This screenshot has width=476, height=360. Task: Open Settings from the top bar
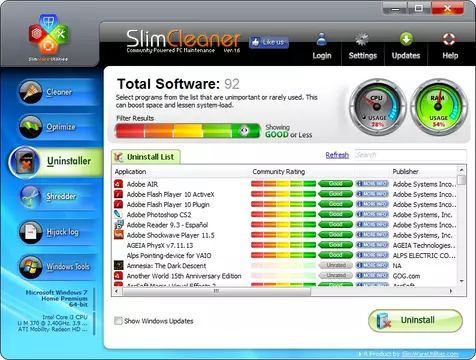pyautogui.click(x=362, y=47)
